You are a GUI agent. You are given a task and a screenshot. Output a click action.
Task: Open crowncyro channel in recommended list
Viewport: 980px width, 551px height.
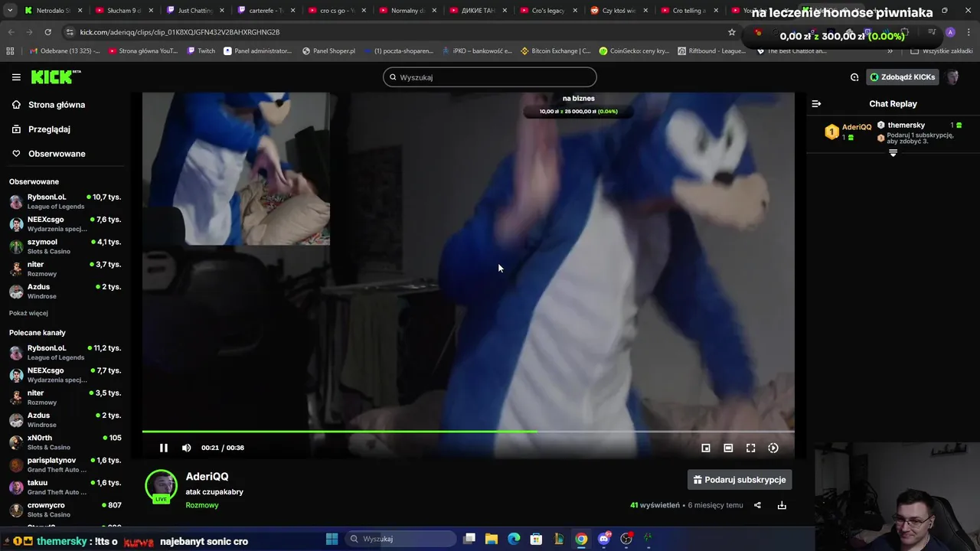point(65,510)
